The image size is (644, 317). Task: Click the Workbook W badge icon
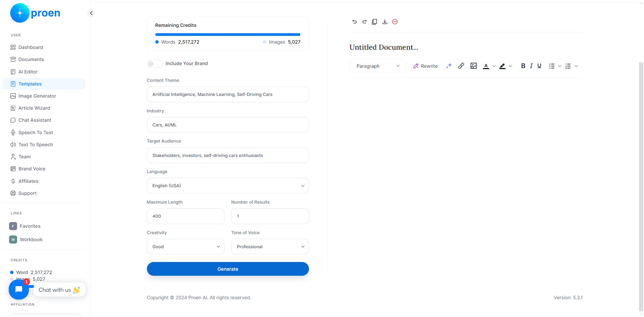tap(13, 240)
